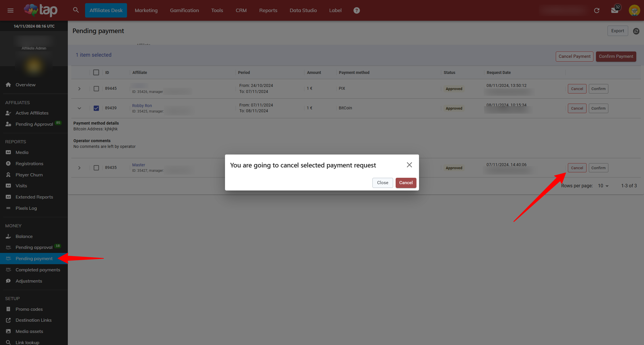Click the top bar reload icon
This screenshot has height=345, width=644.
click(x=597, y=10)
